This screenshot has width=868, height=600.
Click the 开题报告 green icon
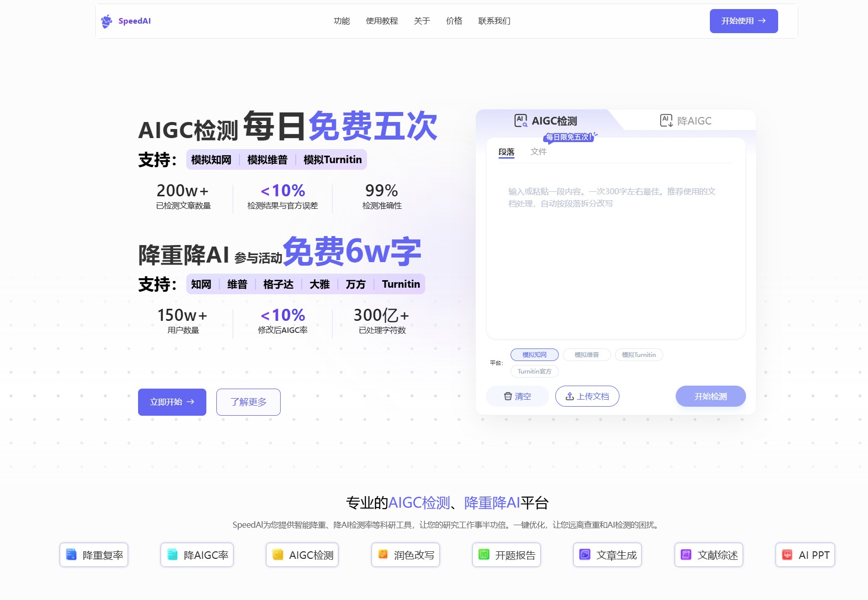484,555
